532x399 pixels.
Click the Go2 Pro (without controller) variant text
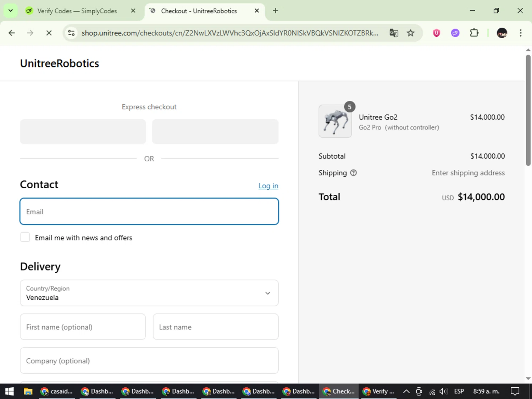point(399,127)
